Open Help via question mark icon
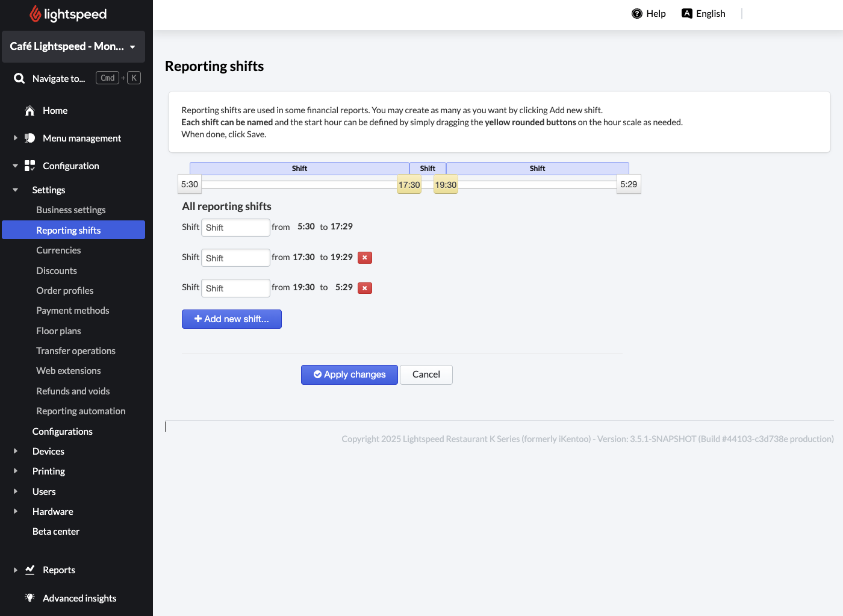This screenshot has height=616, width=843. pos(636,14)
